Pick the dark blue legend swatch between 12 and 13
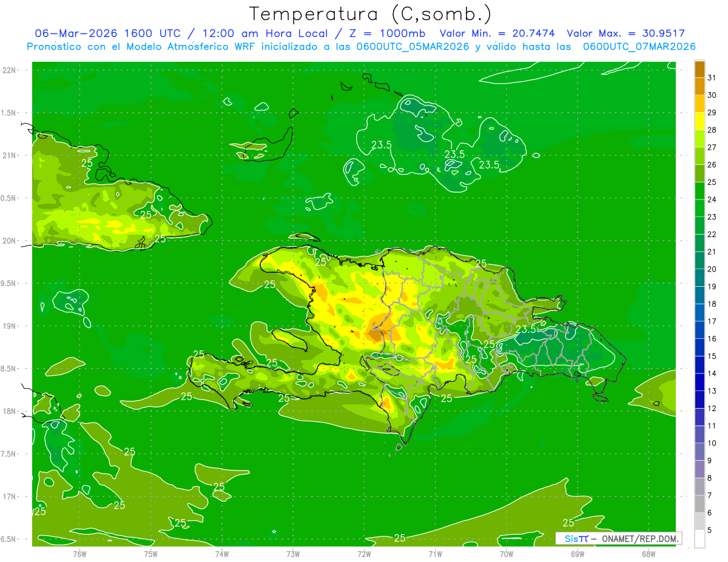The image size is (728, 562). click(699, 400)
